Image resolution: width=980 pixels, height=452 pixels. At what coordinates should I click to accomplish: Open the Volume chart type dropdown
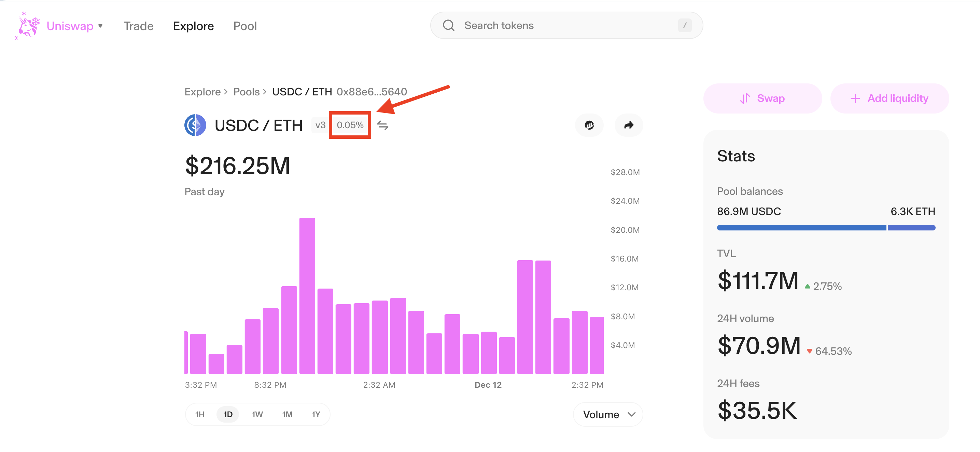click(608, 414)
